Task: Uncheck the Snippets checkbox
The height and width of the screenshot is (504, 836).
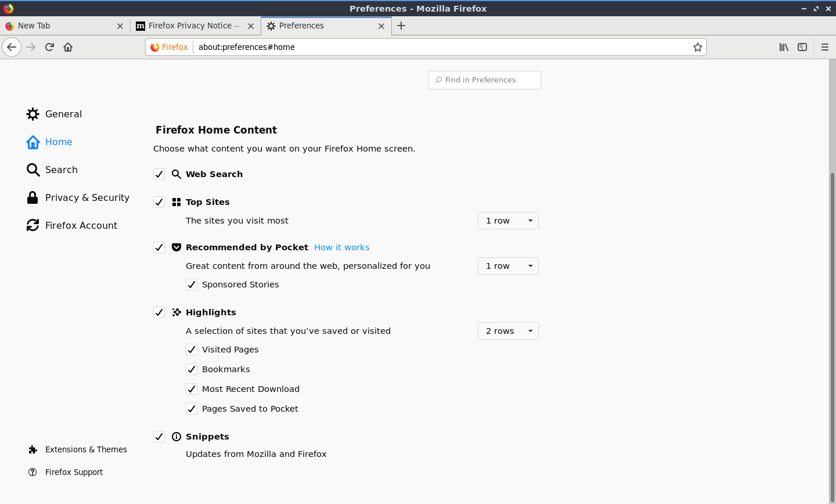Action: coord(159,437)
